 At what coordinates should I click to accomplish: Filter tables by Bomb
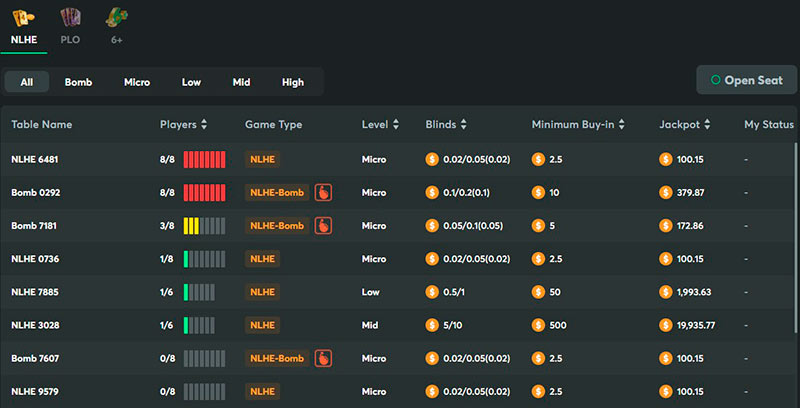78,82
